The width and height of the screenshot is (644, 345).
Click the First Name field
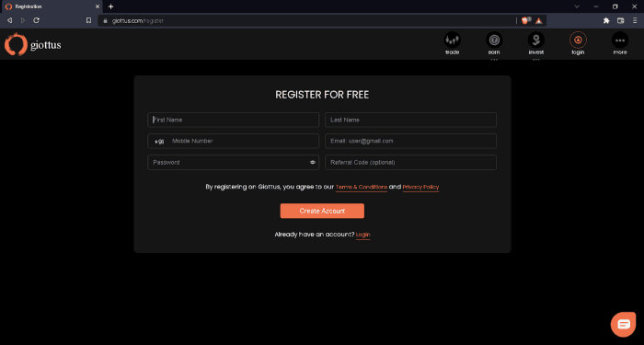(234, 120)
